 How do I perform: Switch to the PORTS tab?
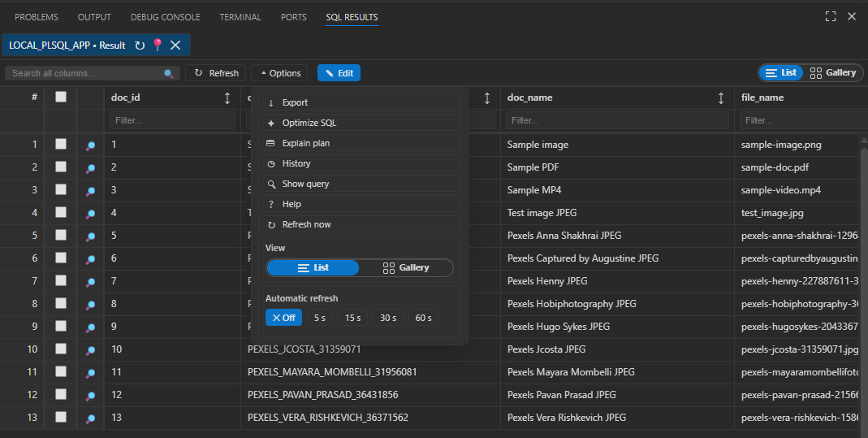click(293, 17)
